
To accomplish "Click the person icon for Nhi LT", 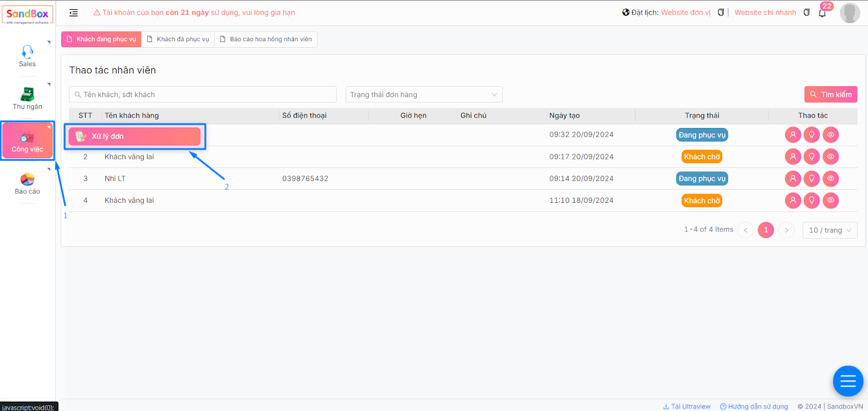I will (x=793, y=178).
